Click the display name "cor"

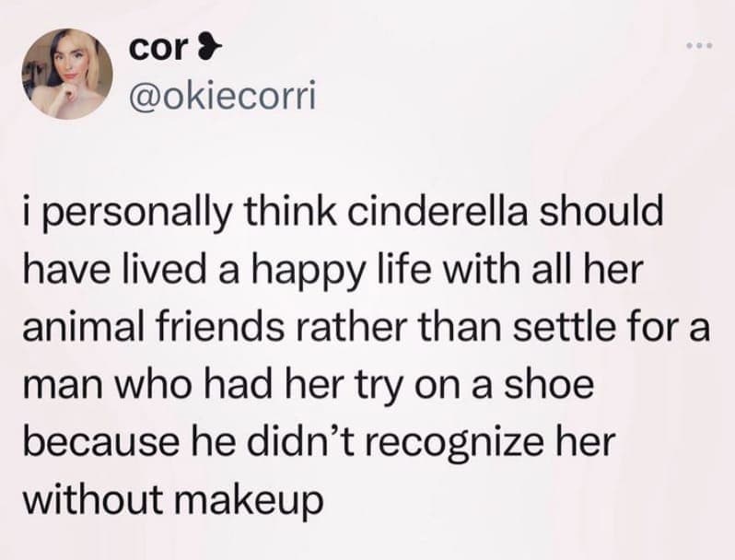coord(156,51)
